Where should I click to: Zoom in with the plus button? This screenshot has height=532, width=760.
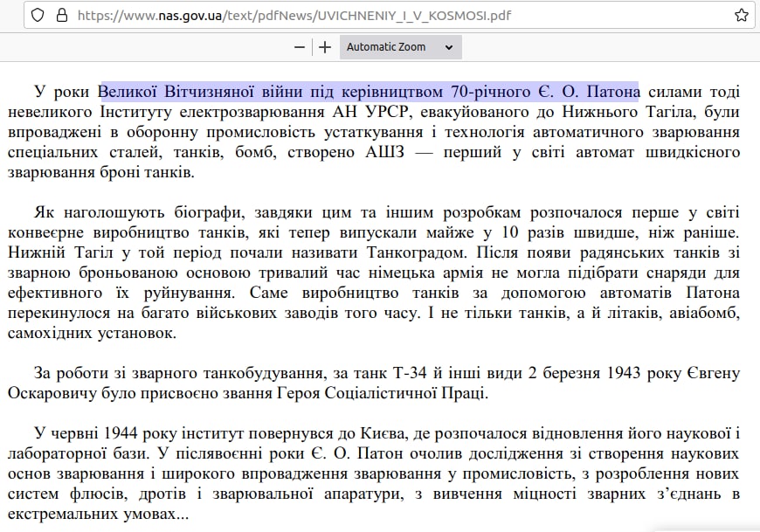pyautogui.click(x=325, y=47)
